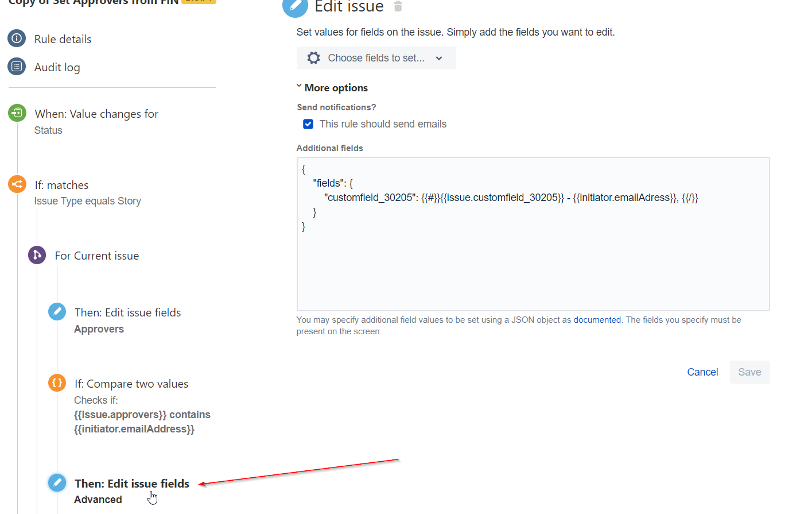Select the For Current issue branch
The height and width of the screenshot is (514, 812).
[97, 256]
